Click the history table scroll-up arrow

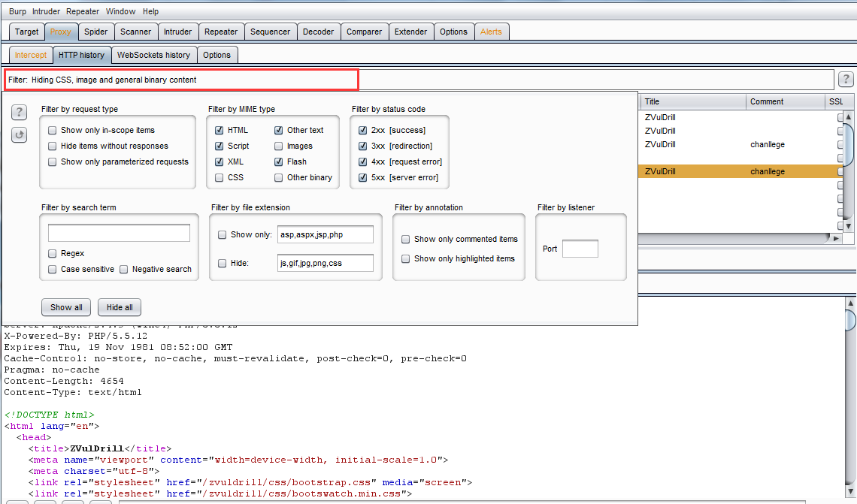(848, 117)
